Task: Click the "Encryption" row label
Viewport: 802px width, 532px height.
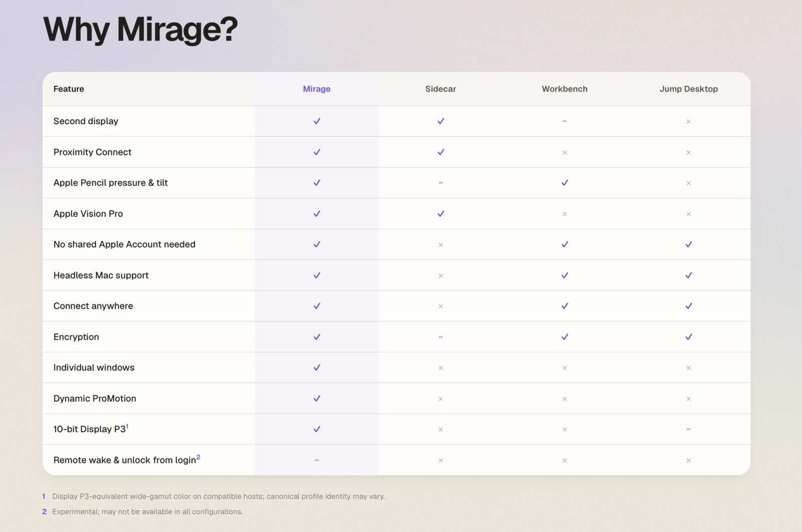Action: tap(76, 337)
